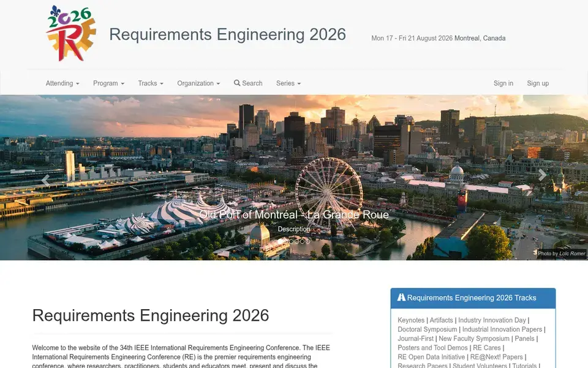Click the Requirements Engineering 2026 page heading
The width and height of the screenshot is (588, 368).
click(x=151, y=315)
